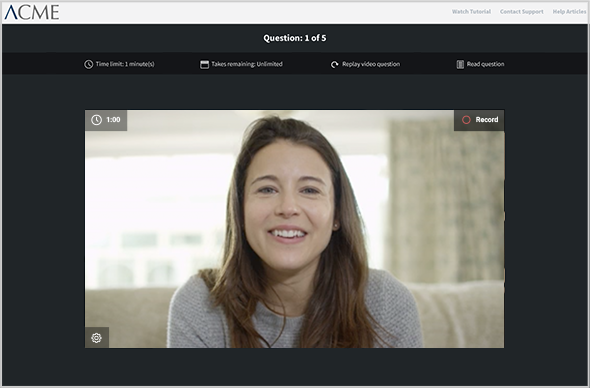
Task: Choose Replay video question
Action: (371, 64)
